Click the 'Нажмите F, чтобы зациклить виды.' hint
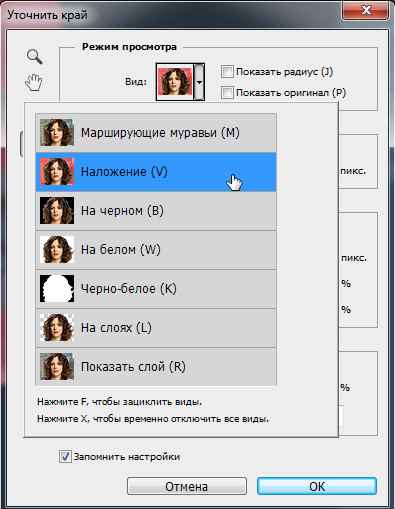Image resolution: width=395 pixels, height=509 pixels. (119, 402)
